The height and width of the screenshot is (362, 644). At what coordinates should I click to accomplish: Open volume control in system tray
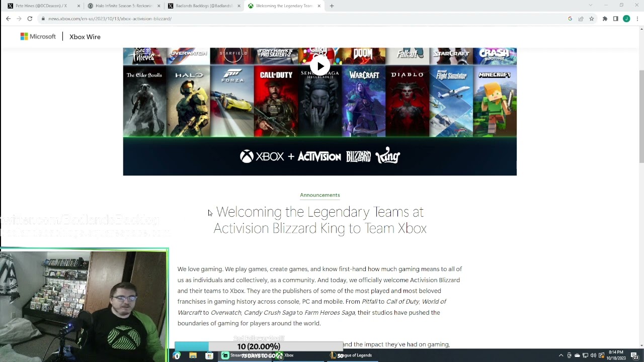point(593,355)
